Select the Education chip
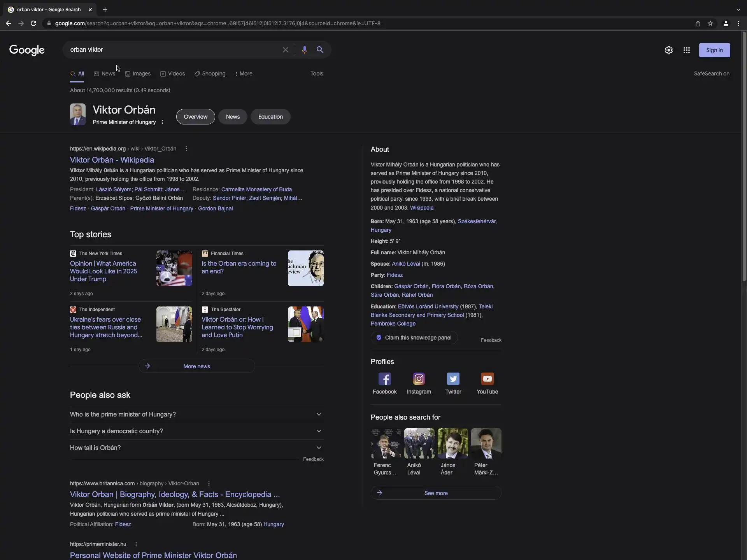This screenshot has height=560, width=747. pos(270,117)
